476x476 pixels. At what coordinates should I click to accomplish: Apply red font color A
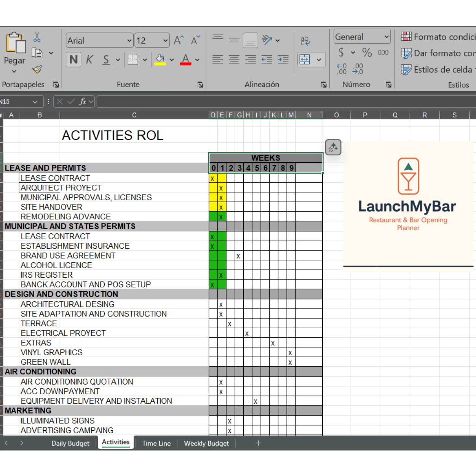click(185, 60)
